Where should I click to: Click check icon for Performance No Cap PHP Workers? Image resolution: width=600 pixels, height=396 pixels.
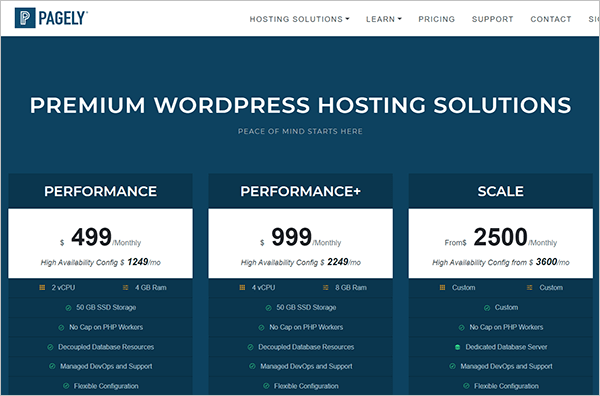(61, 328)
